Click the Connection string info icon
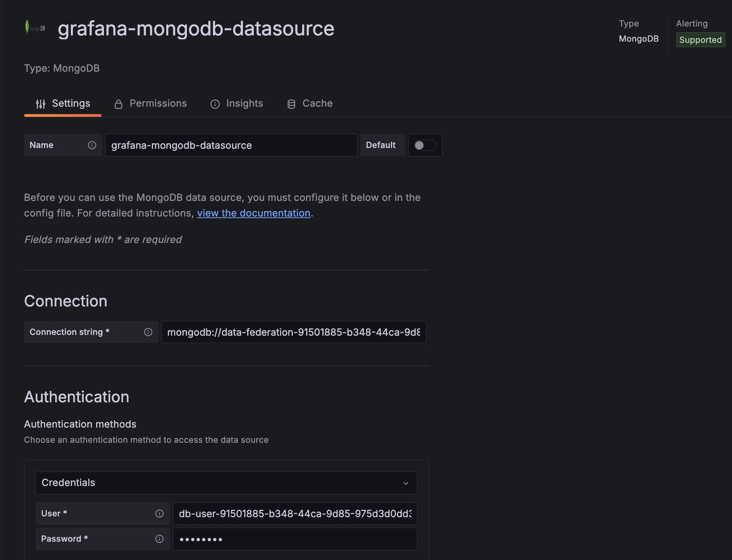The image size is (732, 560). (148, 332)
